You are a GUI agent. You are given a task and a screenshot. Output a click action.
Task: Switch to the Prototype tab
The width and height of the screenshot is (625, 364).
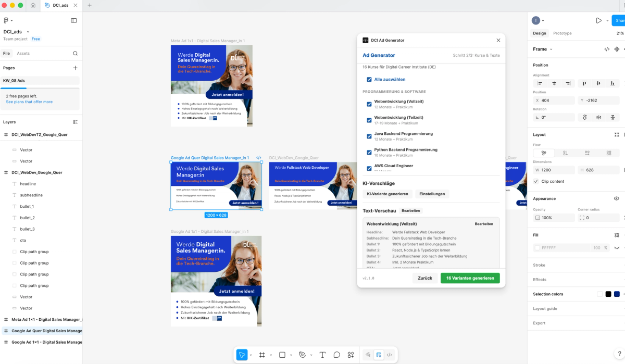(x=563, y=33)
